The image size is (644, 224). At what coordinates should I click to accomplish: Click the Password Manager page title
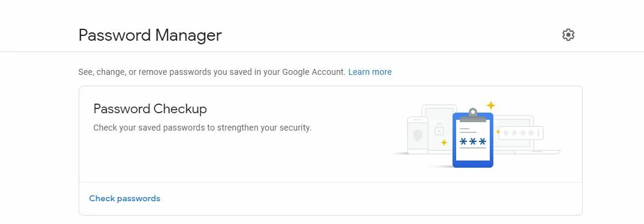pyautogui.click(x=150, y=35)
